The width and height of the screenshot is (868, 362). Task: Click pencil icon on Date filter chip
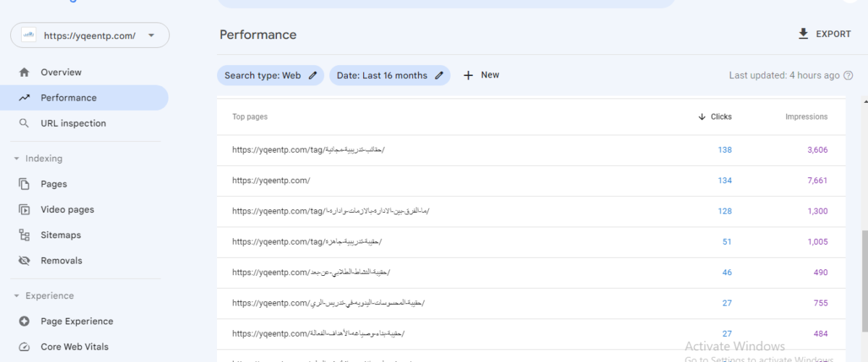(439, 75)
